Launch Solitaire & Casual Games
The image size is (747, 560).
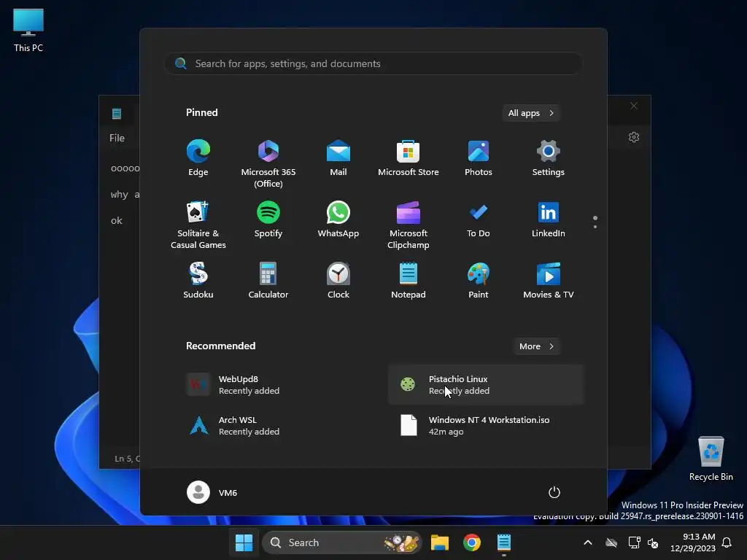point(198,225)
